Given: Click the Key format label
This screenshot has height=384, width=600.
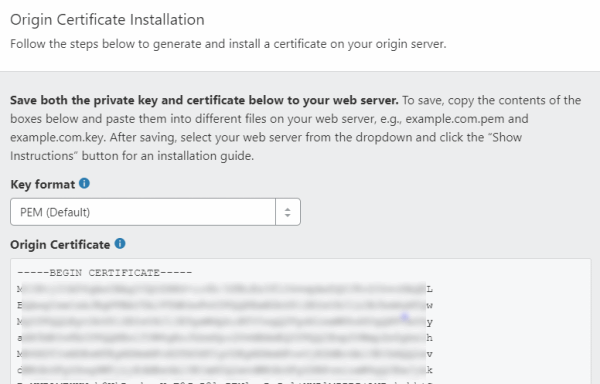Looking at the screenshot, I should point(42,184).
